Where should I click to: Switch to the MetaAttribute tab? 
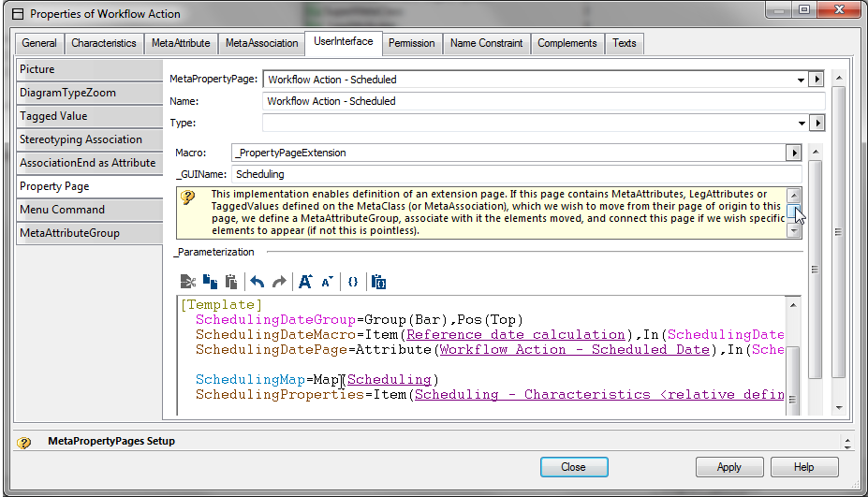pyautogui.click(x=181, y=43)
